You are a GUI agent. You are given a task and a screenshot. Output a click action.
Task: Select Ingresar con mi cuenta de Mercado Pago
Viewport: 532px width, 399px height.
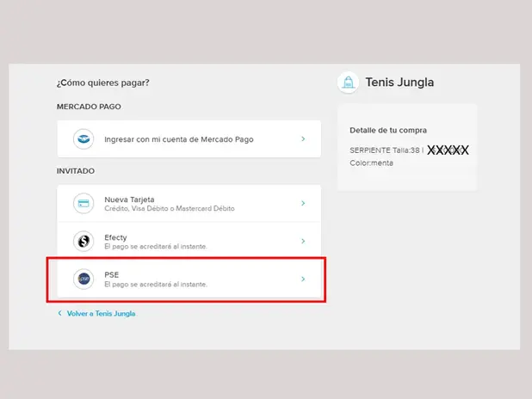189,139
